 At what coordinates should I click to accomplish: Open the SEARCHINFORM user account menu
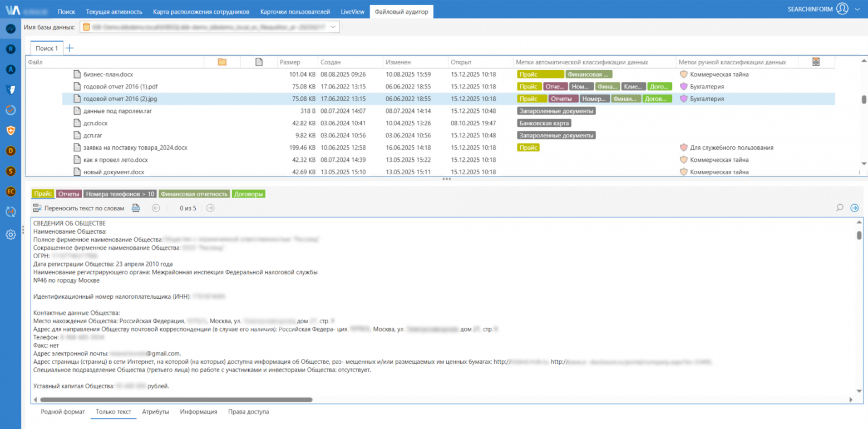[x=825, y=9]
